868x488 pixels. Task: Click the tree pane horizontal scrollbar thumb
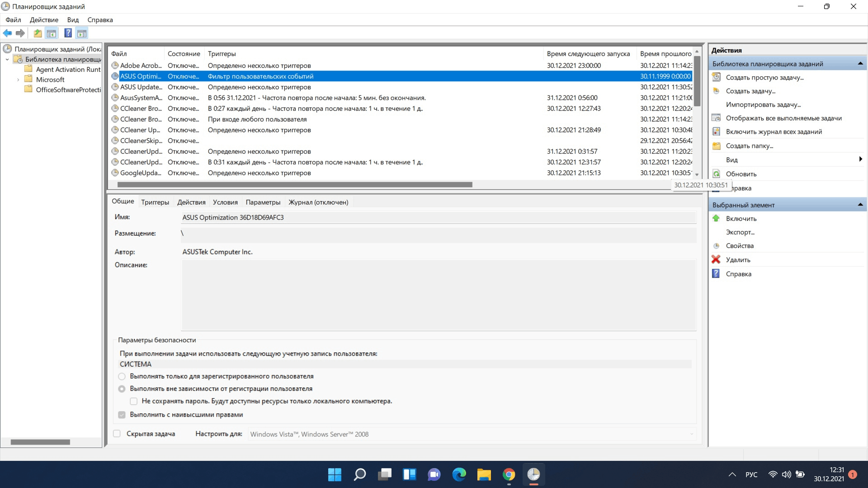[x=40, y=442]
